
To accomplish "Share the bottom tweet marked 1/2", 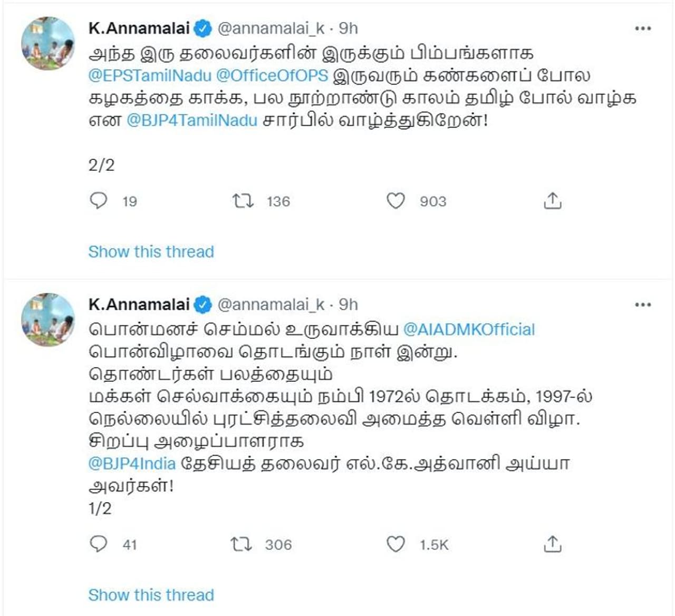I will point(552,544).
